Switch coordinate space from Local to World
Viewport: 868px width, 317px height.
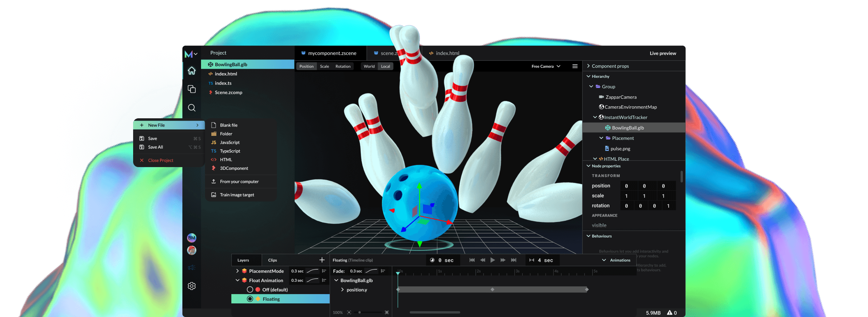point(369,66)
